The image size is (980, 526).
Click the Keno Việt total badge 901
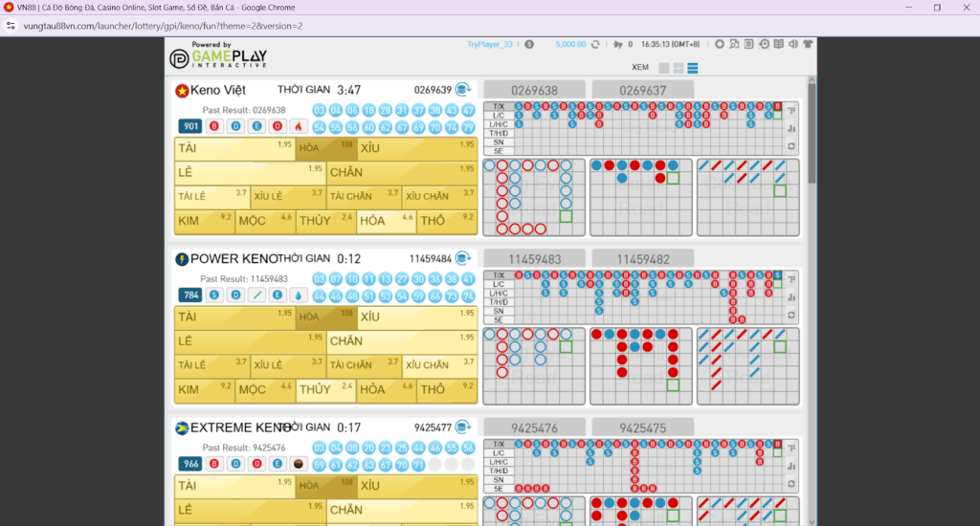tap(190, 126)
